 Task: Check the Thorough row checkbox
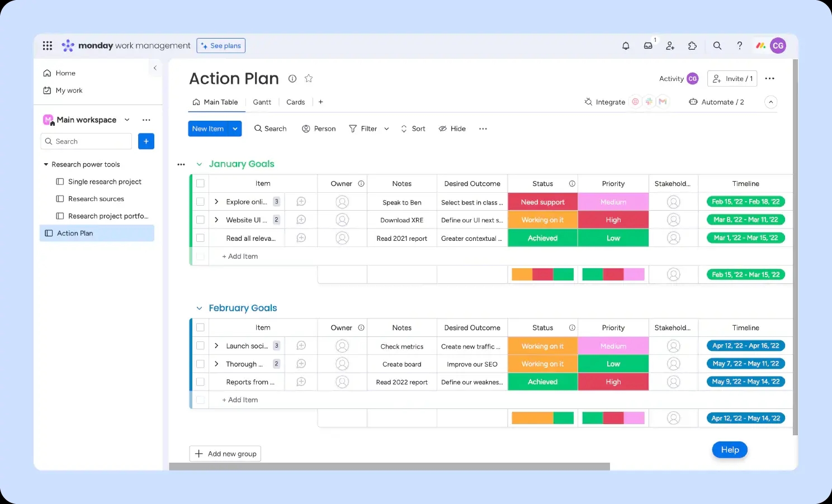click(x=200, y=364)
